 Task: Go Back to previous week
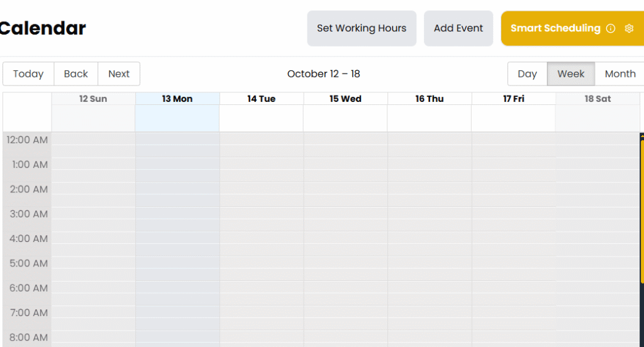click(76, 74)
